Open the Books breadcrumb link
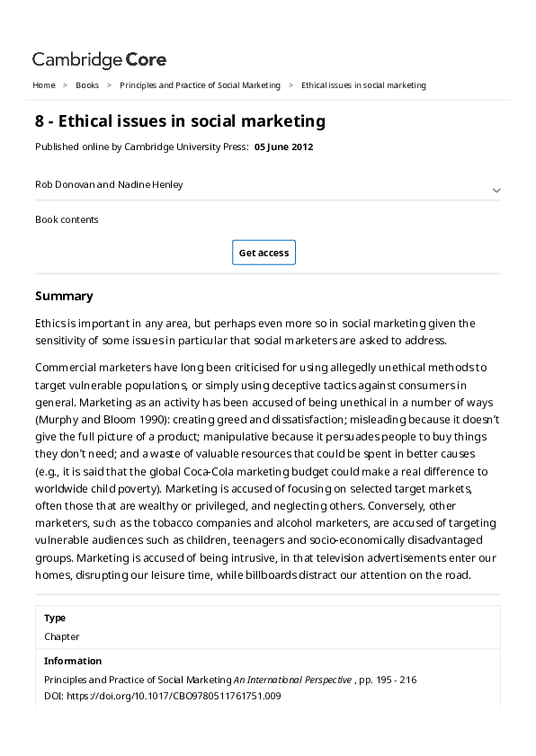 point(87,84)
